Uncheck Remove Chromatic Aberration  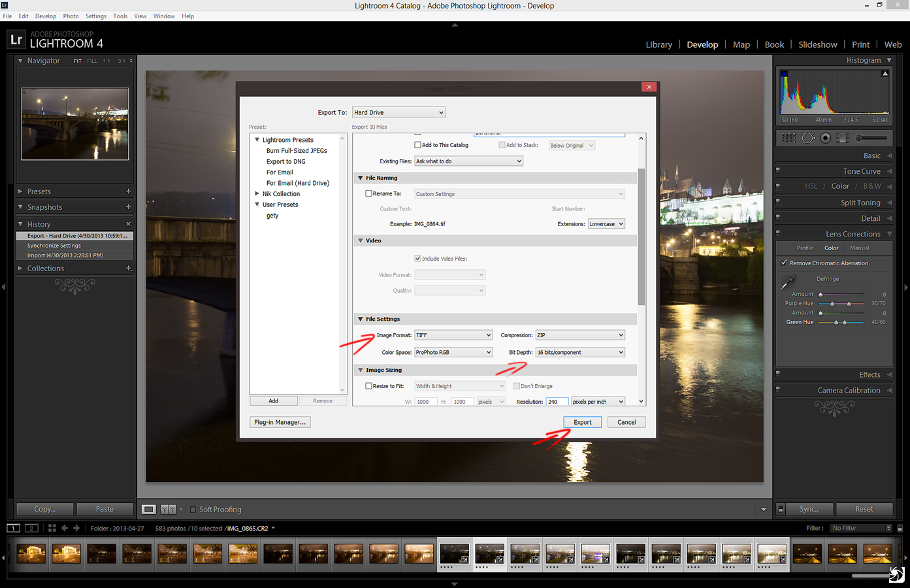click(784, 263)
